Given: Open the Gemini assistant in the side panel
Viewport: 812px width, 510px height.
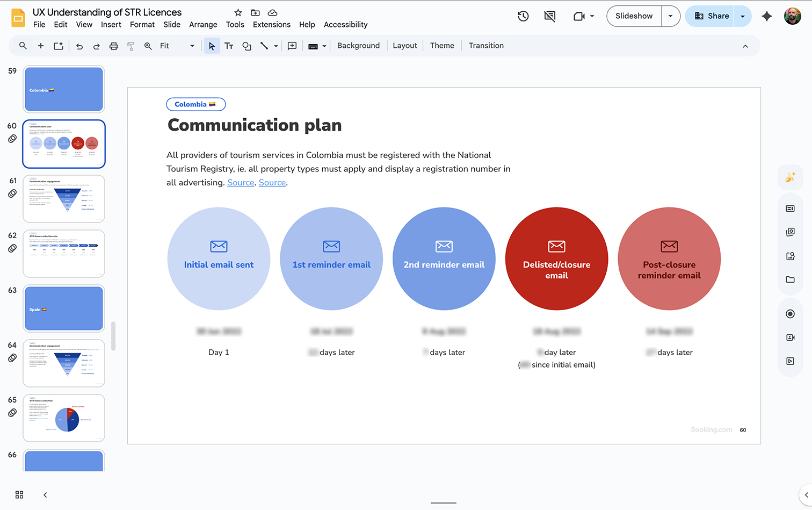Looking at the screenshot, I should coord(790,177).
